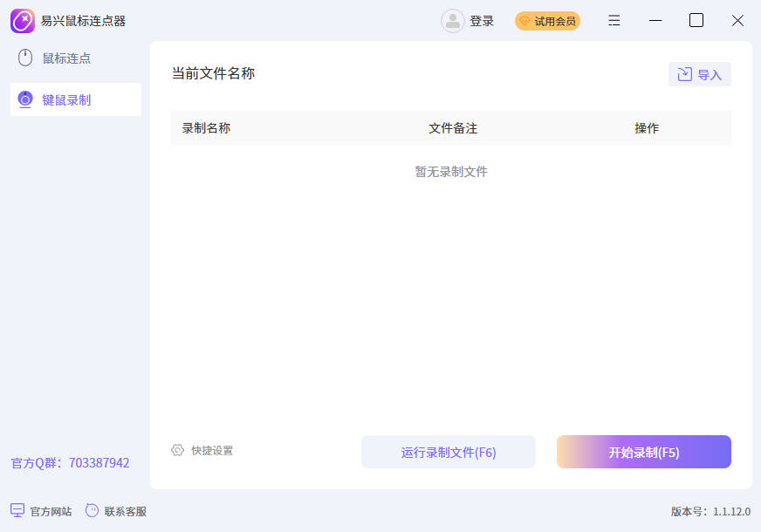Click the 官方Q群 number 703387942
Screen dimensions: 761x532
pyautogui.click(x=99, y=463)
